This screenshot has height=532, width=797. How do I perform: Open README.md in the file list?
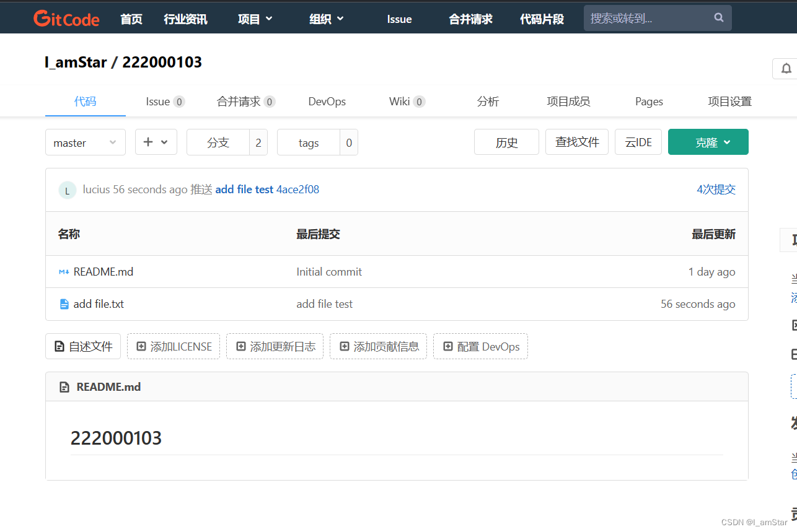tap(103, 272)
